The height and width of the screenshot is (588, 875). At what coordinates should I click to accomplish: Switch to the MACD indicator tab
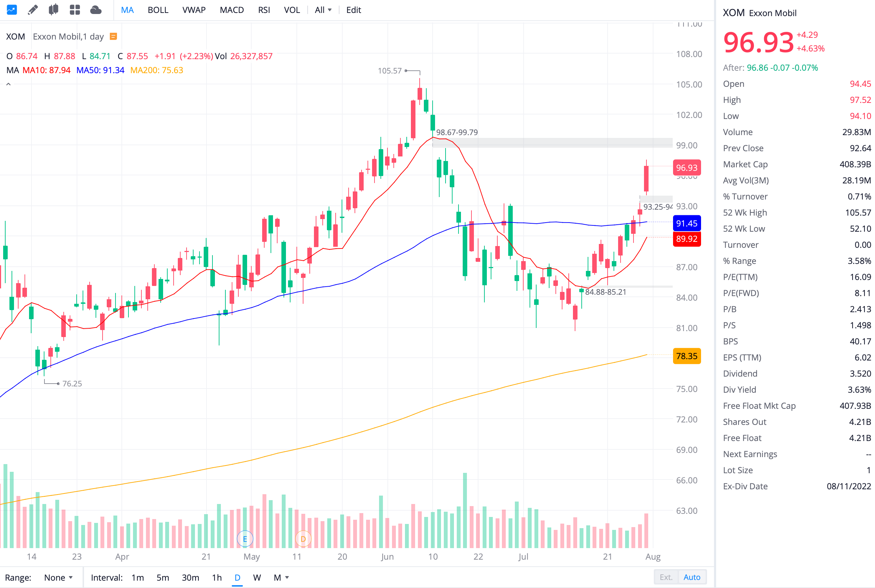(x=232, y=10)
